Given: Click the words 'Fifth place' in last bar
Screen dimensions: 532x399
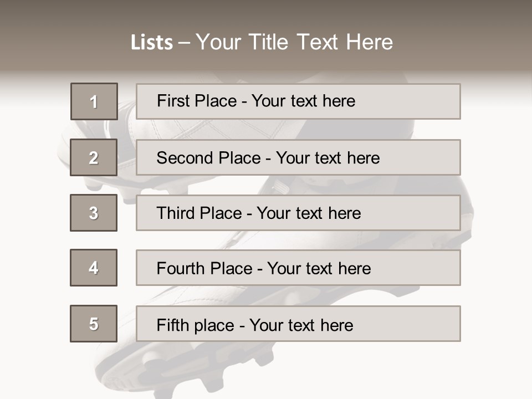Looking at the screenshot, I should (196, 325).
